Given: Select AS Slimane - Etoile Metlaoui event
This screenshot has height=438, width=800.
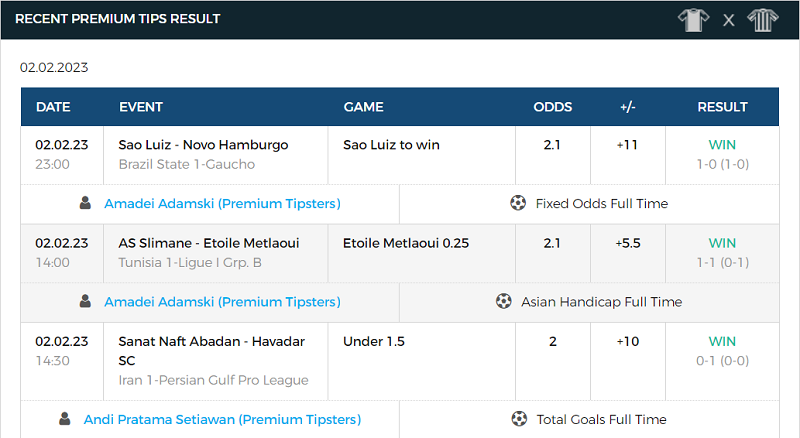Looking at the screenshot, I should click(x=209, y=243).
